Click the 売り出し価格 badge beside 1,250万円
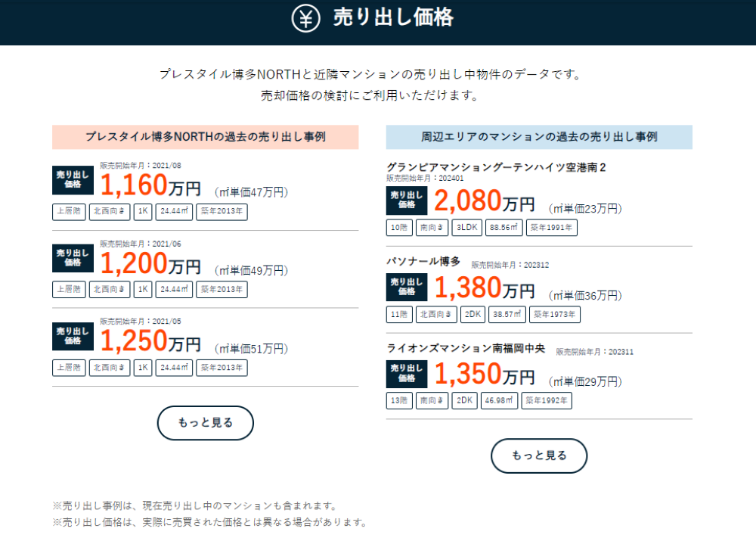 [x=73, y=336]
